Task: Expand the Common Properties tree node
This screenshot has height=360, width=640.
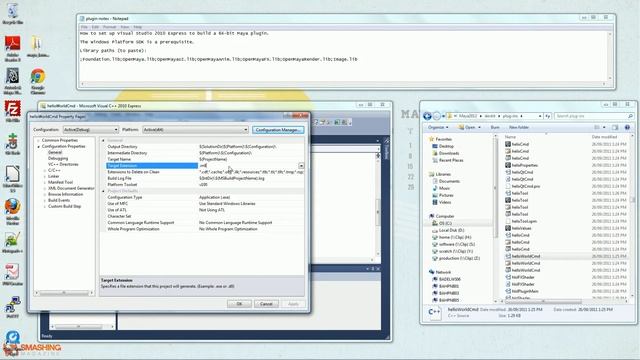Action: pyautogui.click(x=39, y=140)
